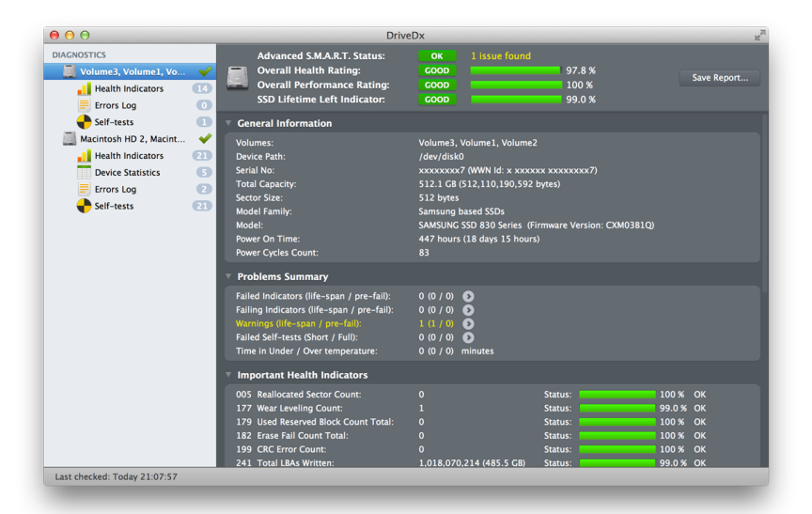Click the arrow beside Failed Self-tests
Image resolution: width=812 pixels, height=514 pixels.
pyautogui.click(x=468, y=337)
